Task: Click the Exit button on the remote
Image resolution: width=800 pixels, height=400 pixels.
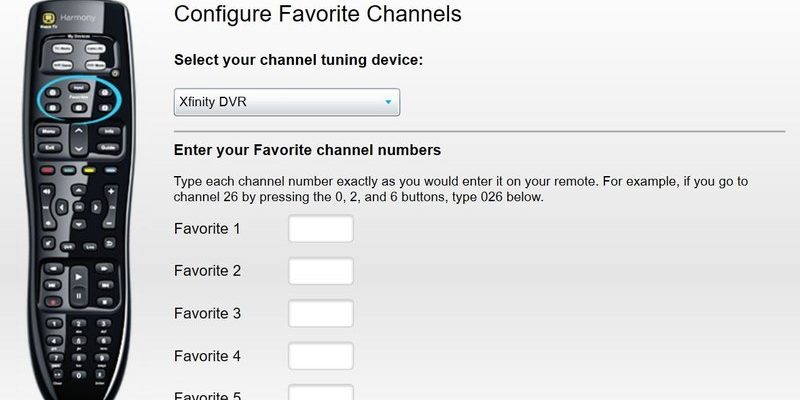Action: [x=49, y=148]
